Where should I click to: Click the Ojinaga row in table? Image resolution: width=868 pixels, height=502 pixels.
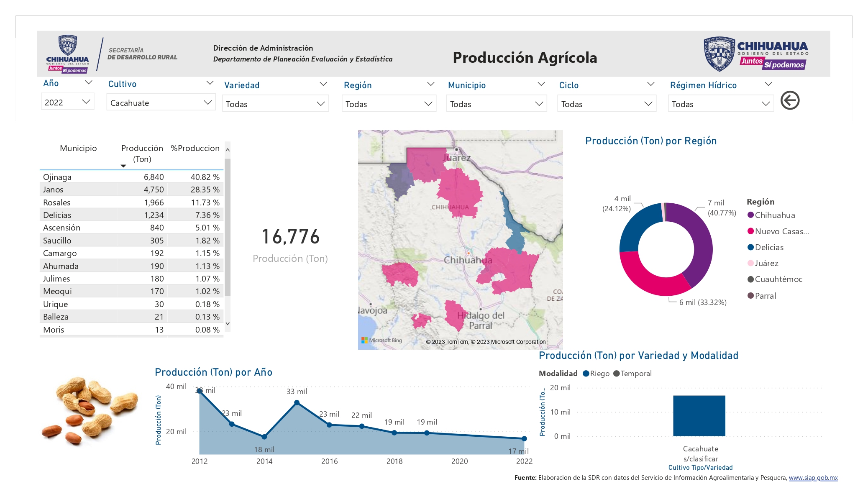tap(131, 177)
